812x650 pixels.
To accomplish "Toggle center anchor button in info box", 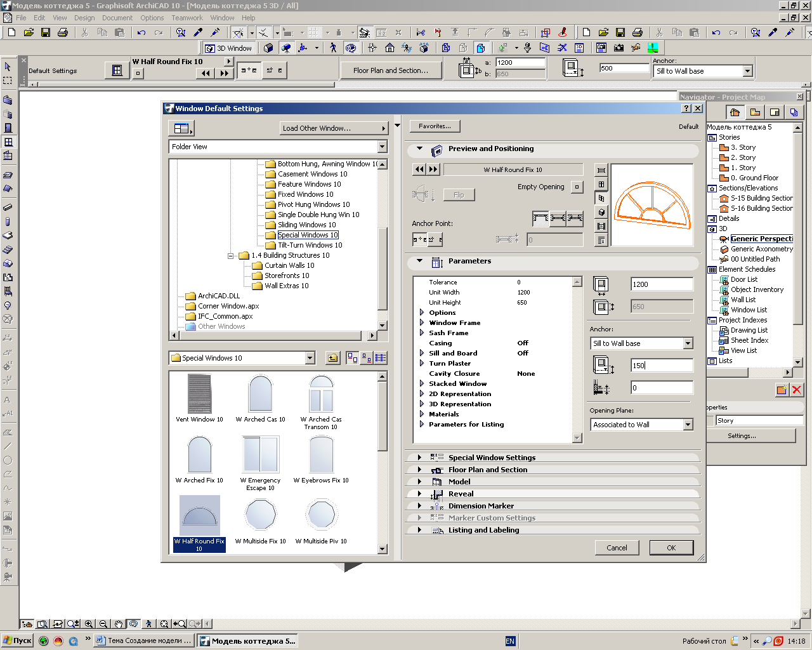I will point(249,70).
